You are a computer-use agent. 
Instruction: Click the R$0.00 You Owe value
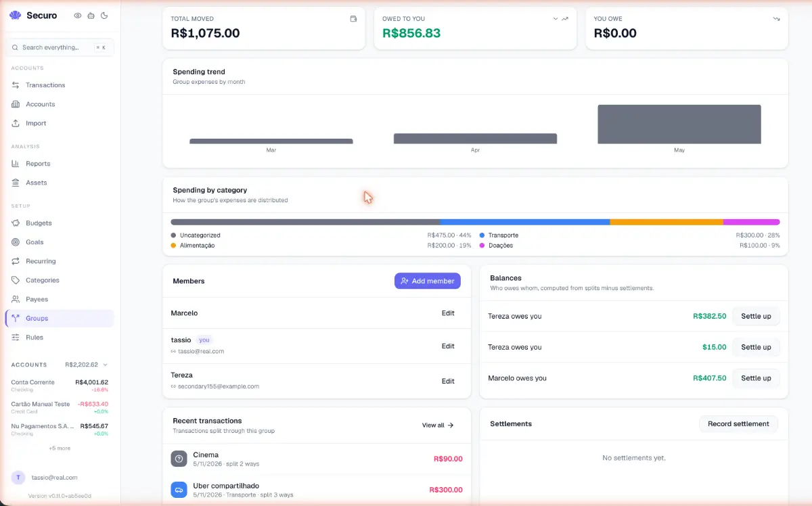(615, 33)
